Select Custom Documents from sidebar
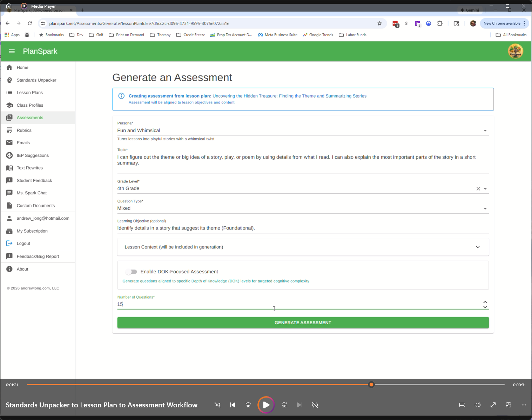This screenshot has width=532, height=420. coord(35,205)
